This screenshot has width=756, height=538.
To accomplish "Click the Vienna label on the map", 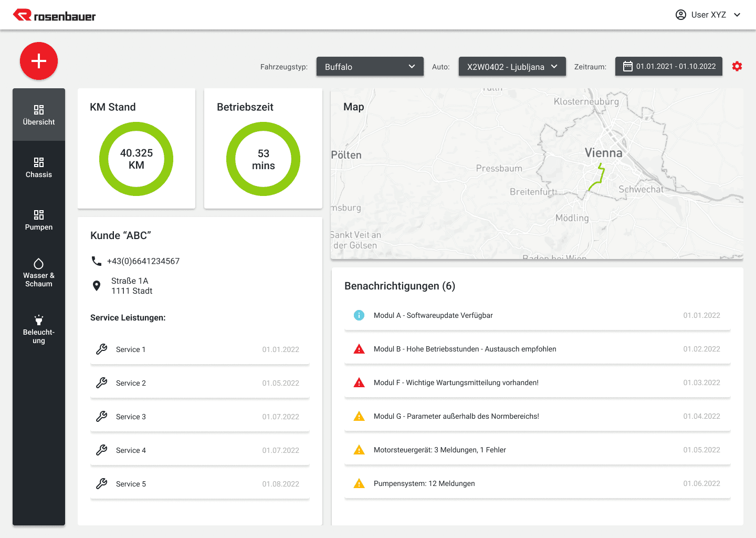I will [604, 153].
